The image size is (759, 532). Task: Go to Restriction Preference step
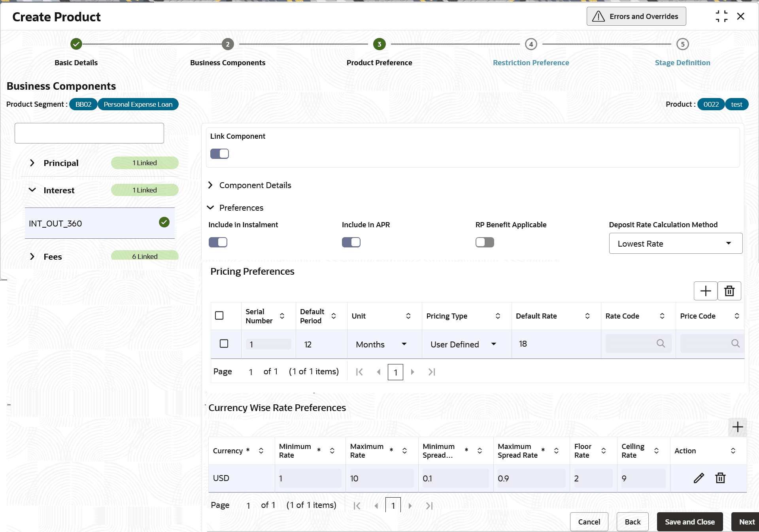(x=531, y=62)
